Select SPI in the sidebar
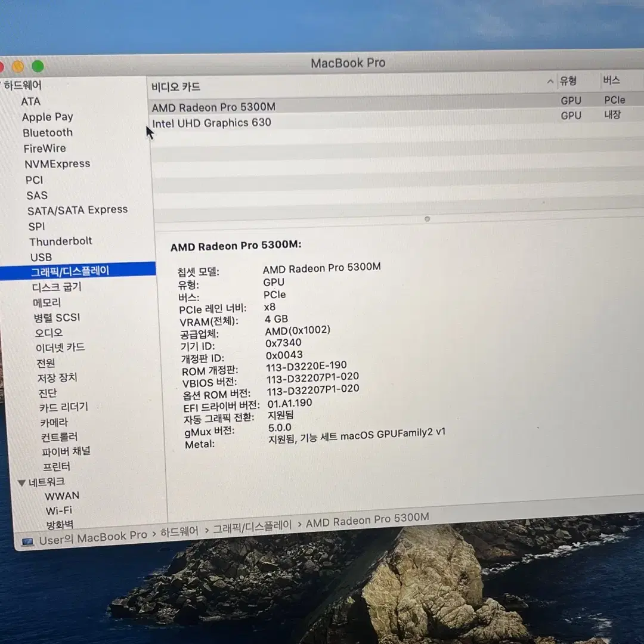 pos(36,227)
